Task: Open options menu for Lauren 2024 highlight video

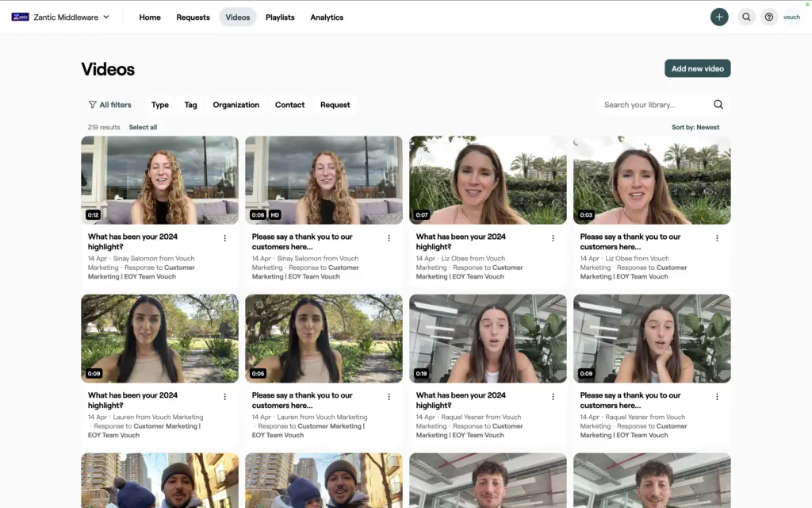Action: pos(224,397)
